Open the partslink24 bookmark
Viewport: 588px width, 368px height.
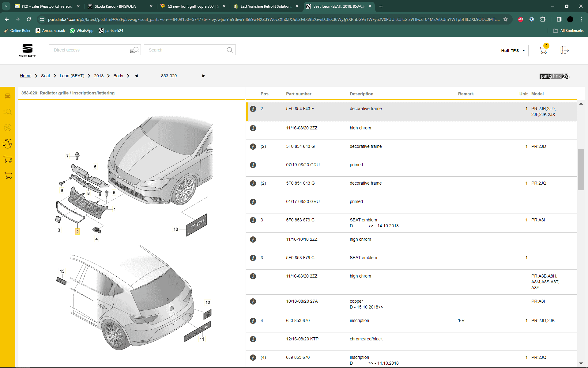[x=111, y=31]
